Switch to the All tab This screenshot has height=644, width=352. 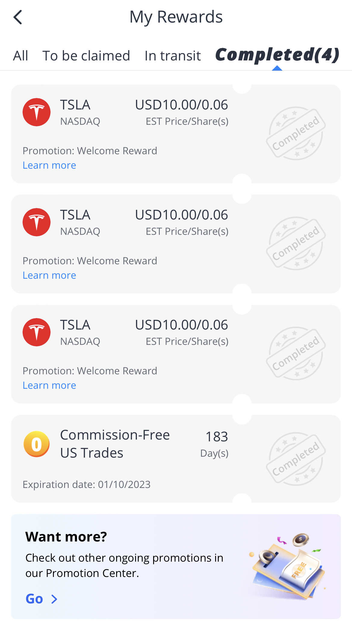click(20, 56)
